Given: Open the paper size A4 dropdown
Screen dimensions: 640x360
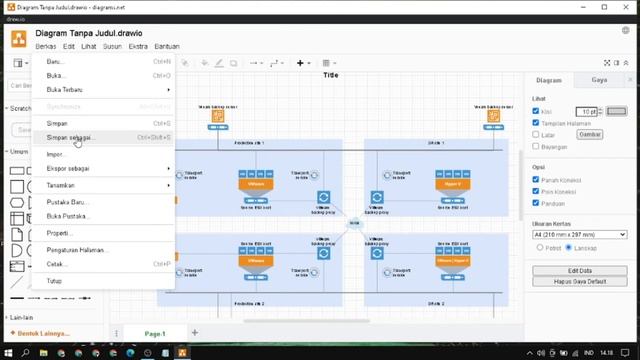Looking at the screenshot, I should click(x=580, y=235).
